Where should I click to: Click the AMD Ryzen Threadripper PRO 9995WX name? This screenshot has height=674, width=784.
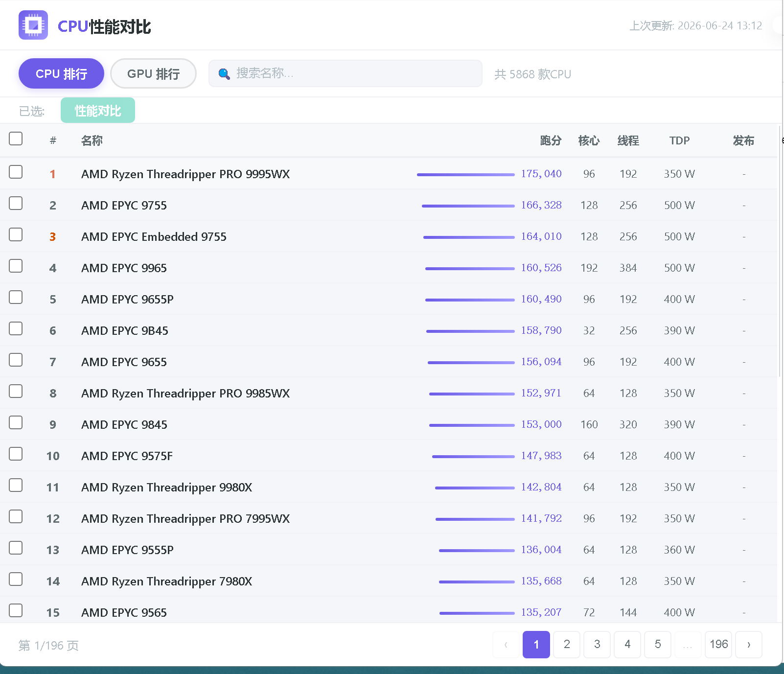pyautogui.click(x=185, y=174)
